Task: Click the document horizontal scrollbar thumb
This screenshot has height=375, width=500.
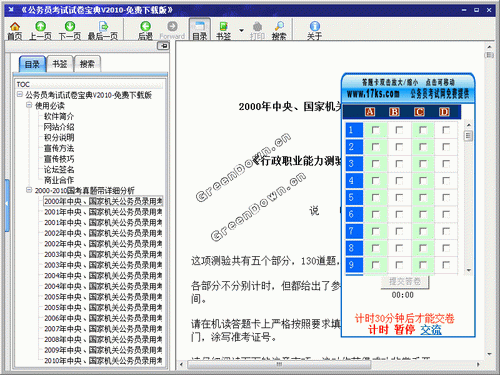Action: click(x=280, y=364)
